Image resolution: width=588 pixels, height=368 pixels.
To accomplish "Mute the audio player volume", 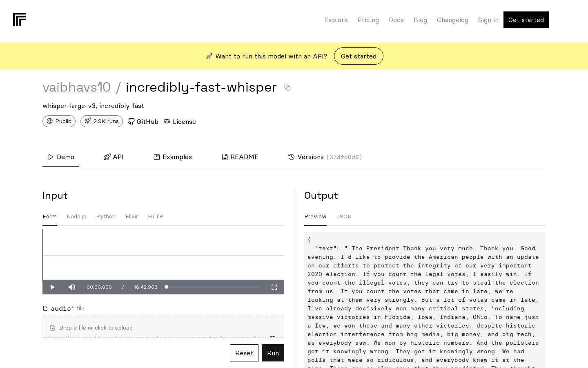I will pos(72,287).
